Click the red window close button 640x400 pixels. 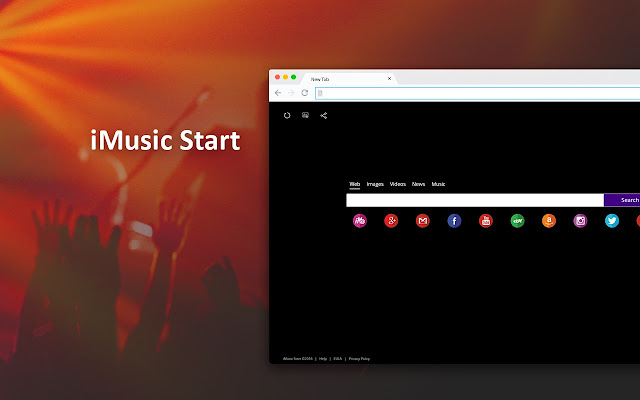click(x=278, y=77)
